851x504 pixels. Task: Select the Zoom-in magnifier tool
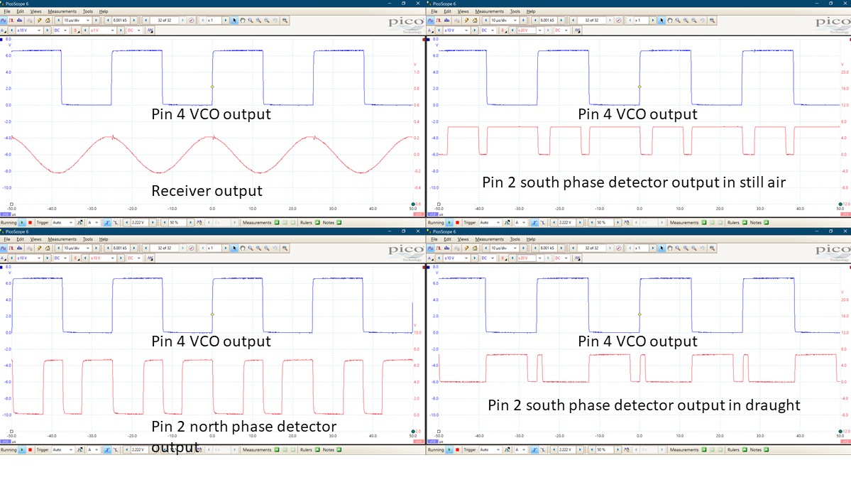click(x=250, y=20)
